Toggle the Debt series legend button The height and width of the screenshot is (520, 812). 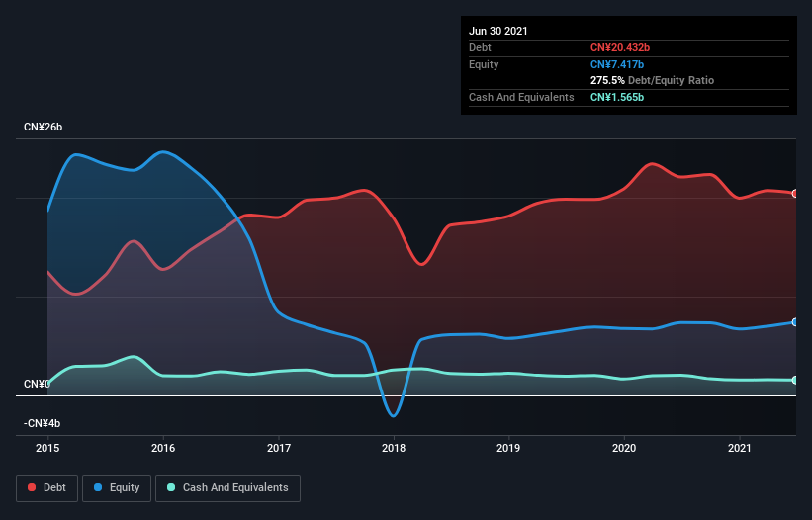click(x=47, y=488)
